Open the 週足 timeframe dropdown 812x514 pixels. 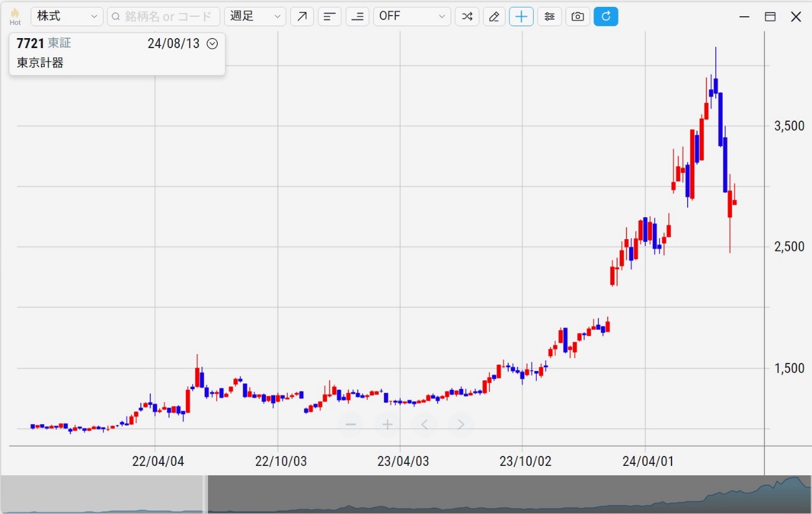pos(255,16)
